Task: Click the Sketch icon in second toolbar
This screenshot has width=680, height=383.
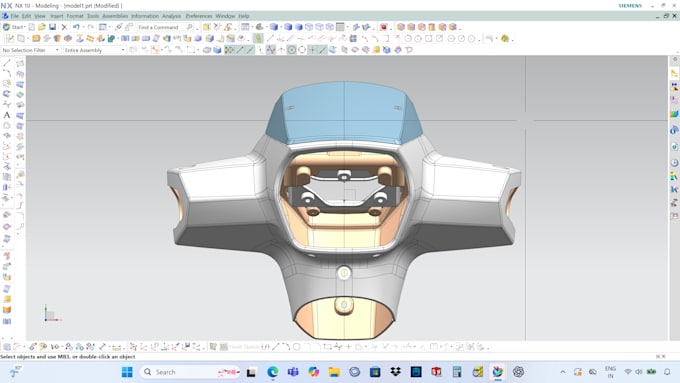Action: click(10, 39)
